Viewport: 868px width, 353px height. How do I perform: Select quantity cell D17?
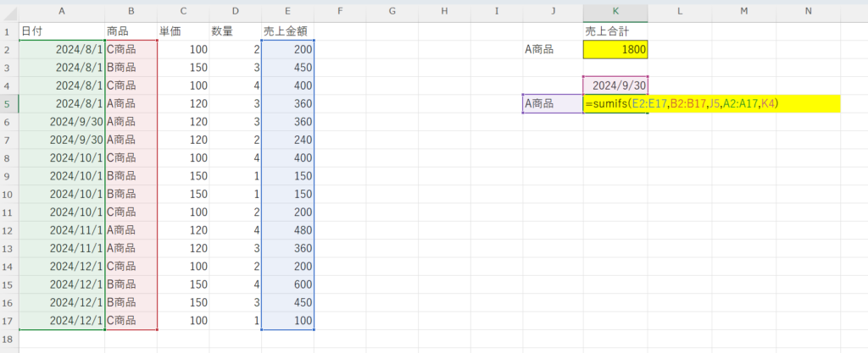point(236,321)
